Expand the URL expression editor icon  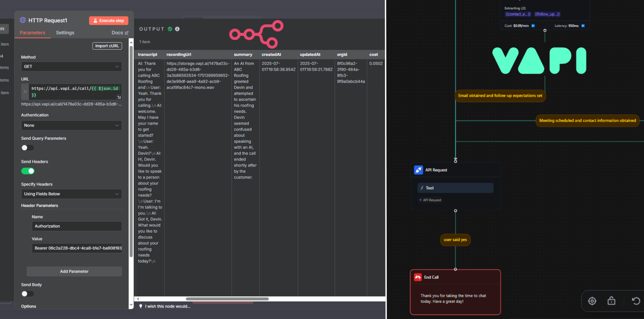[x=119, y=97]
